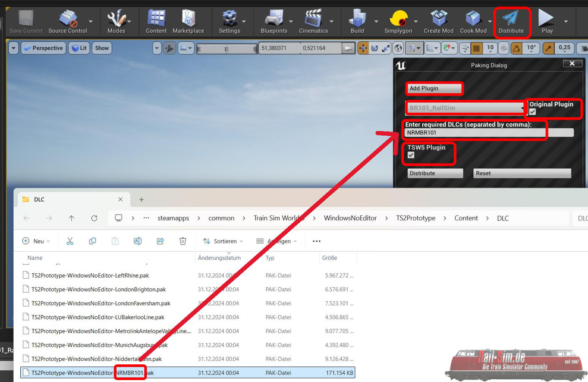This screenshot has height=382, width=588.
Task: Open the Anzeigen dropdown in Explorer
Action: [276, 241]
